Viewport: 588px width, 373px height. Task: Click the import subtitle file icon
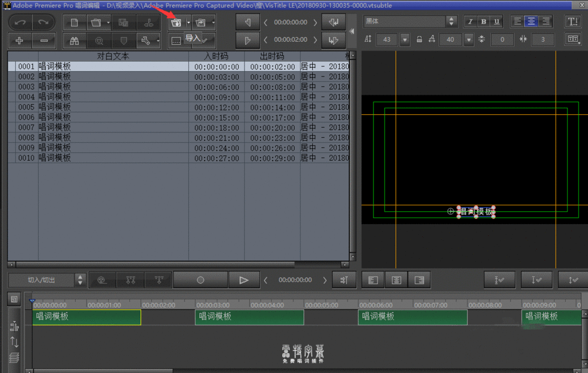tap(176, 23)
